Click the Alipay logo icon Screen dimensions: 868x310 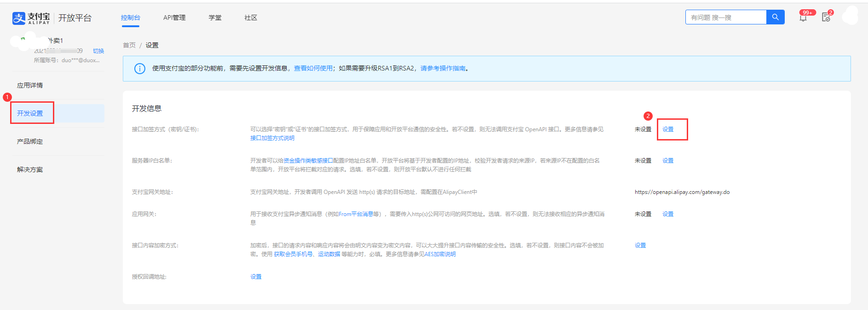(x=19, y=18)
